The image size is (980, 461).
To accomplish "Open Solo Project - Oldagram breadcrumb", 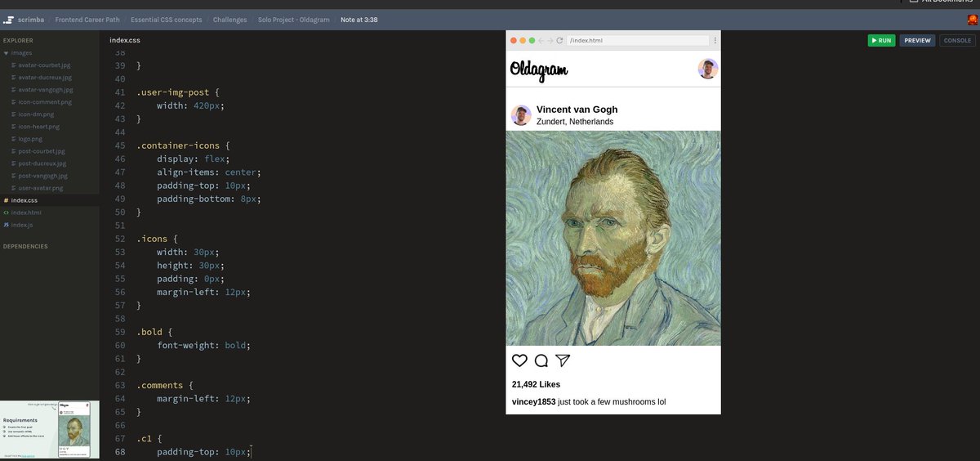I will 294,20.
